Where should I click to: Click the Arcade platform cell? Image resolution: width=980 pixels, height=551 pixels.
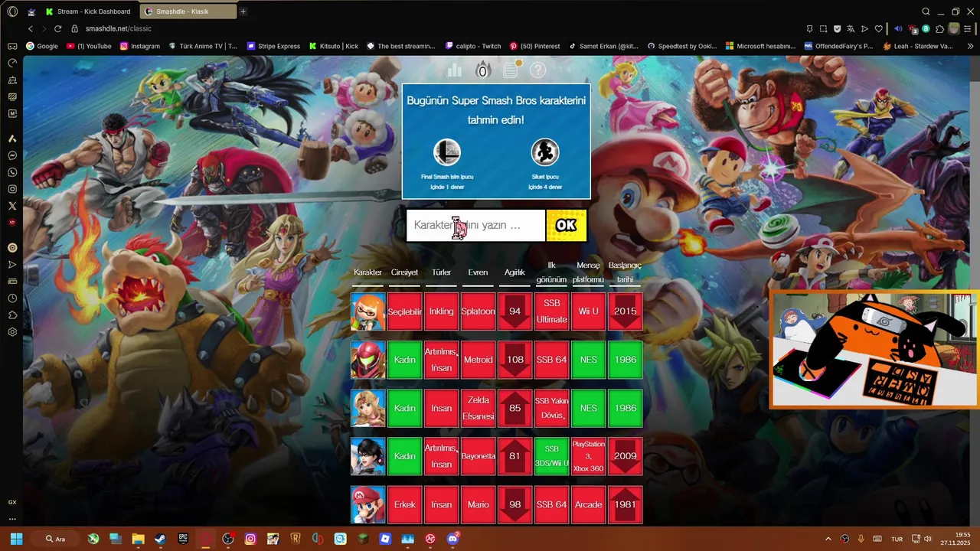(x=588, y=504)
